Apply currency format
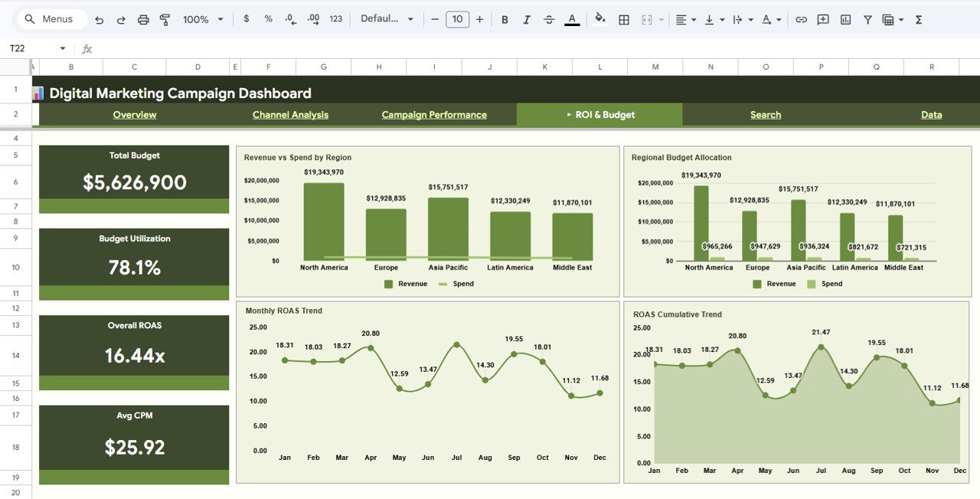980x499 pixels. (246, 18)
